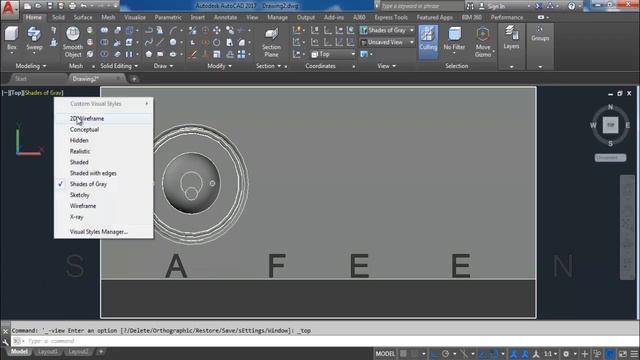Switch to Layout1 tab
The image size is (640, 360).
47,351
